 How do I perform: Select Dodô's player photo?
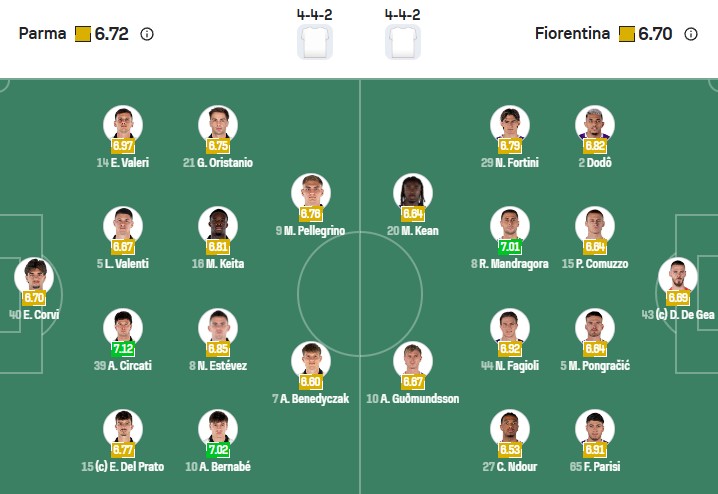(x=595, y=124)
